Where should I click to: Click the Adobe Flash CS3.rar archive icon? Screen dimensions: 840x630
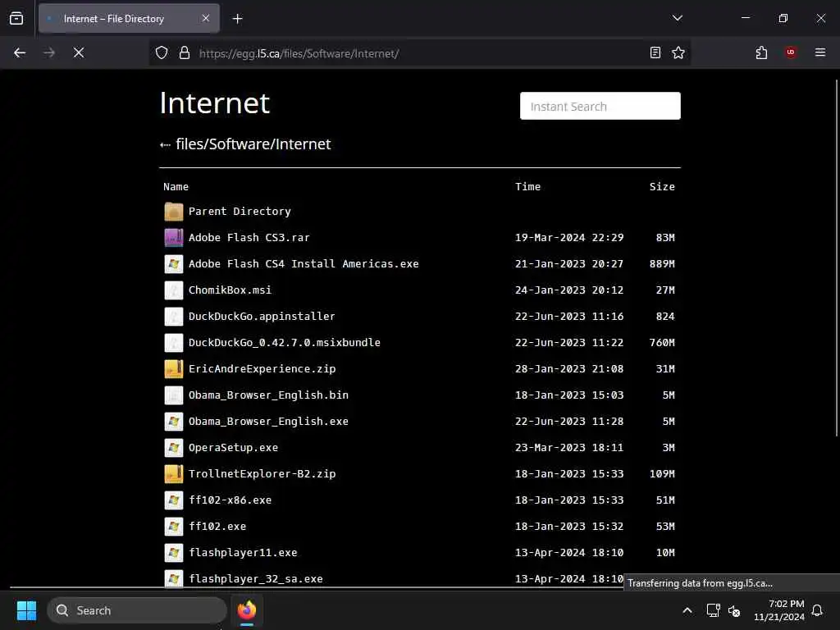click(x=174, y=238)
